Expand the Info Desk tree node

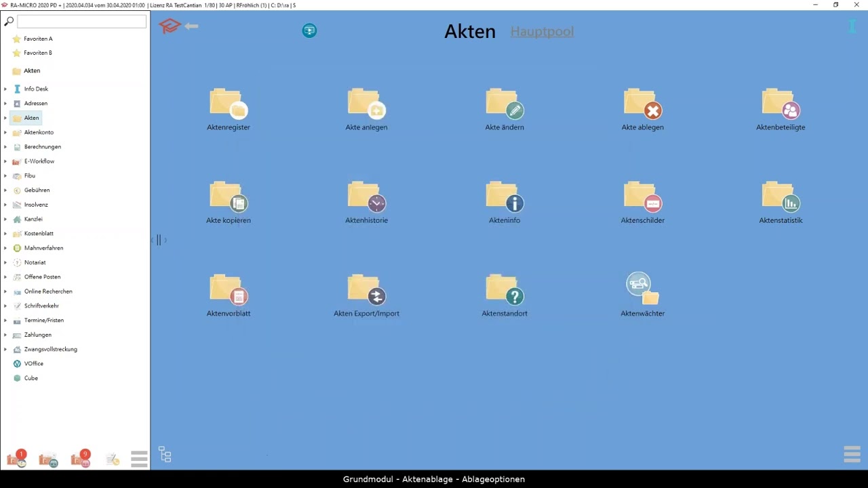[x=5, y=89]
